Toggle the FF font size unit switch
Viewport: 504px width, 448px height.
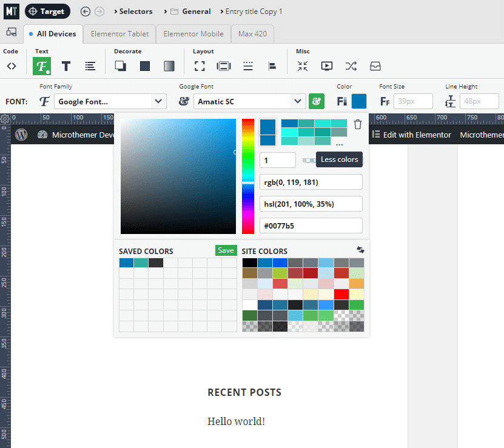point(386,101)
